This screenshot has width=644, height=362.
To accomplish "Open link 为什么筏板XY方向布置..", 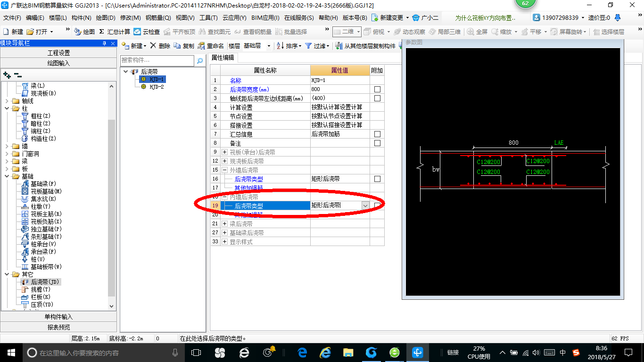I will tap(485, 18).
